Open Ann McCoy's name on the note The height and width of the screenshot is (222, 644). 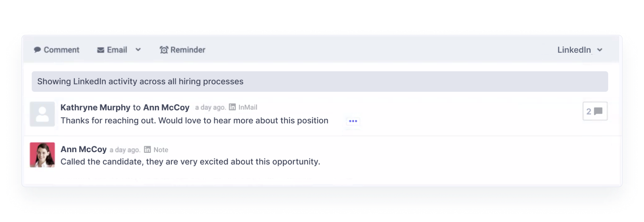pyautogui.click(x=84, y=149)
